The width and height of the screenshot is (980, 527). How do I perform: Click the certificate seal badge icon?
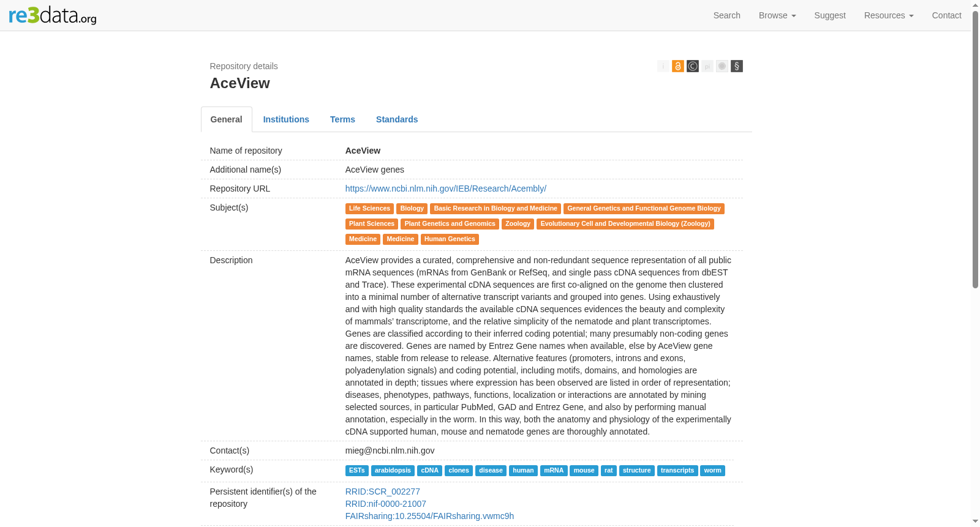pos(722,66)
